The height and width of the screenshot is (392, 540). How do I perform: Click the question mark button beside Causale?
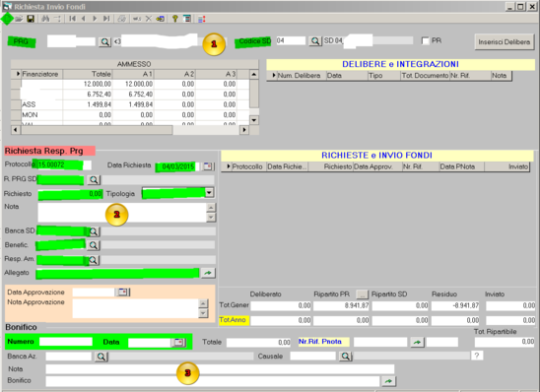pos(477,356)
